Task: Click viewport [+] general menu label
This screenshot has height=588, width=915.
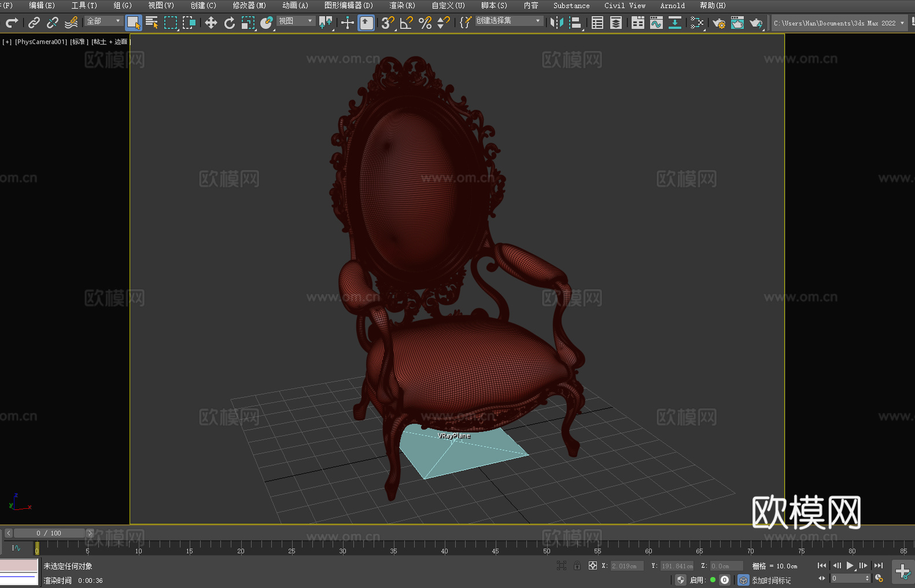Action: pos(7,42)
